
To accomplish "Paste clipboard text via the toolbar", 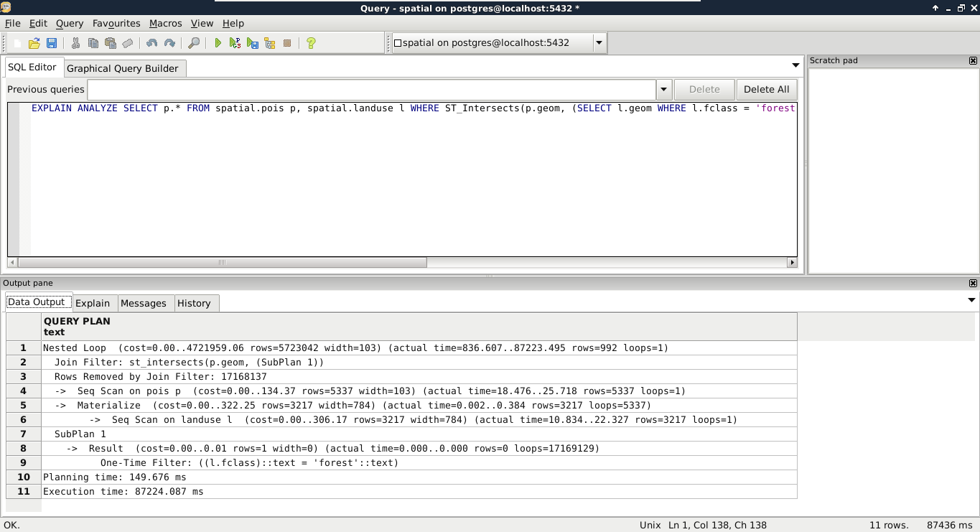I will click(x=110, y=43).
